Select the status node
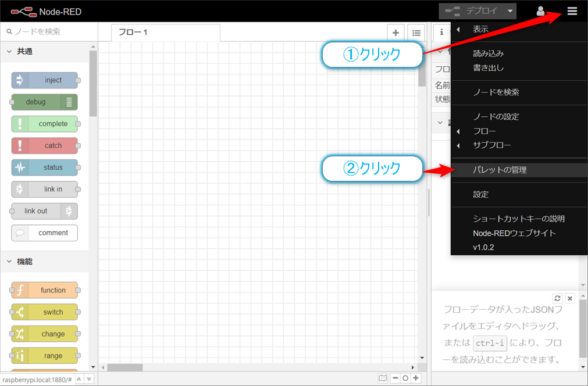Viewport: 588px width, 386px height. [45, 167]
